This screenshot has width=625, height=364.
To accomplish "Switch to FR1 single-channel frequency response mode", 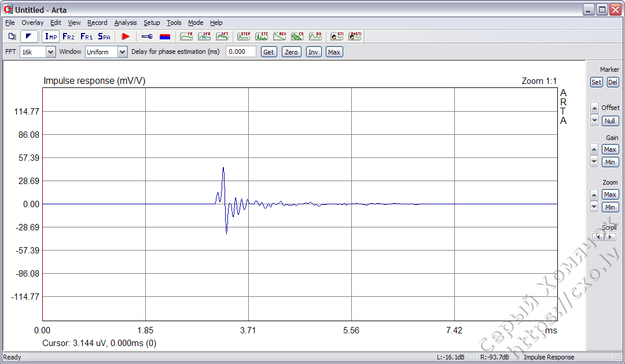I will pos(86,36).
